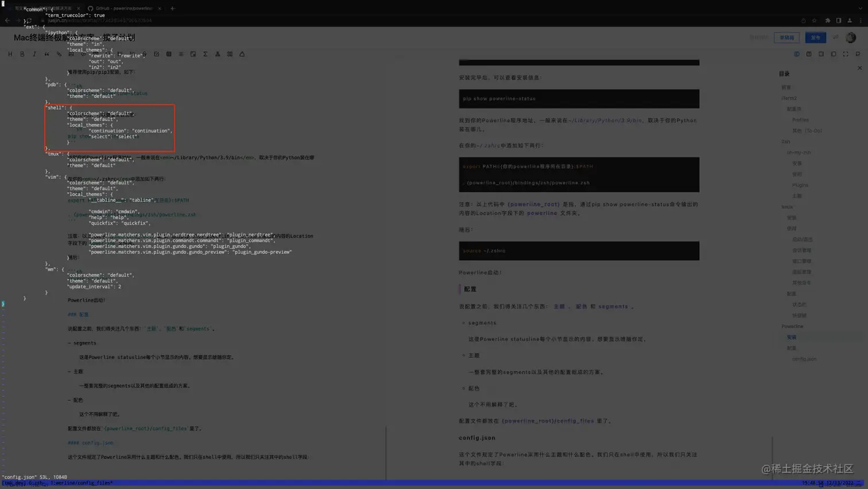
Task: Switch to the GitHub powerline tab
Action: coord(123,8)
